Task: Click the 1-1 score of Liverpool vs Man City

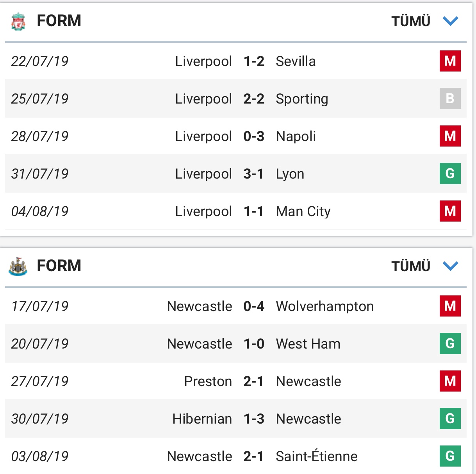Action: pos(254,211)
